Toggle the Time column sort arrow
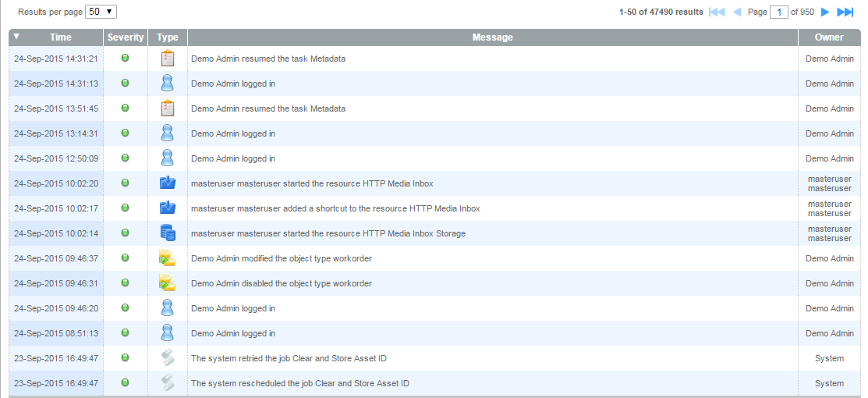This screenshot has width=868, height=398. pos(17,37)
